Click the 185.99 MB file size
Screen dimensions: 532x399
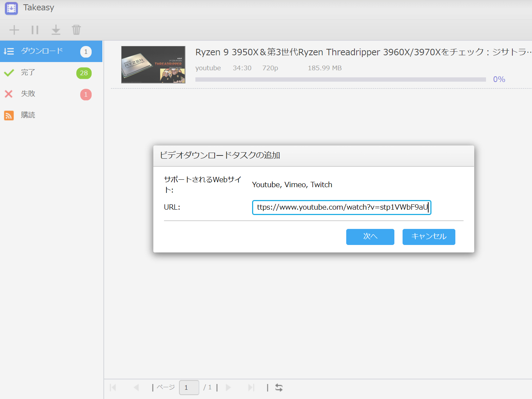[325, 68]
